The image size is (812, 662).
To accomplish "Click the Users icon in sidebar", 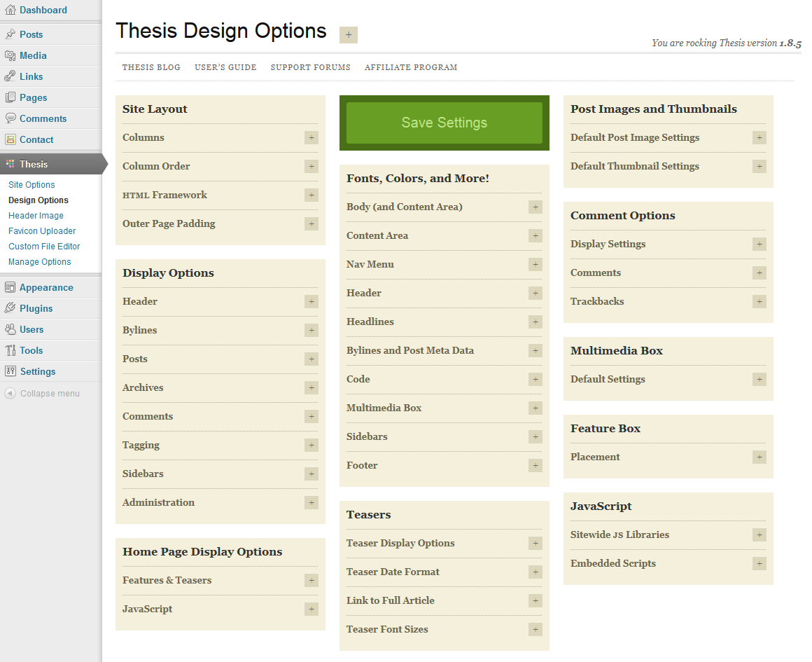I will pyautogui.click(x=10, y=329).
